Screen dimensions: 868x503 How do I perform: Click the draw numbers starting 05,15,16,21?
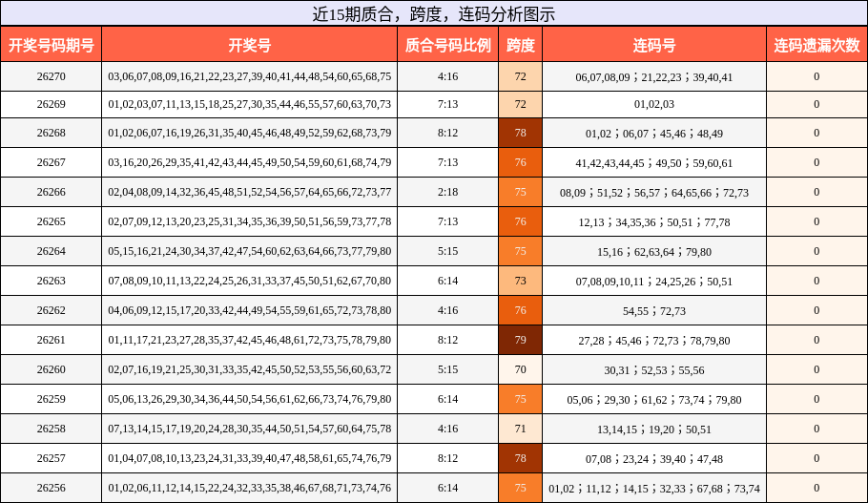point(250,252)
